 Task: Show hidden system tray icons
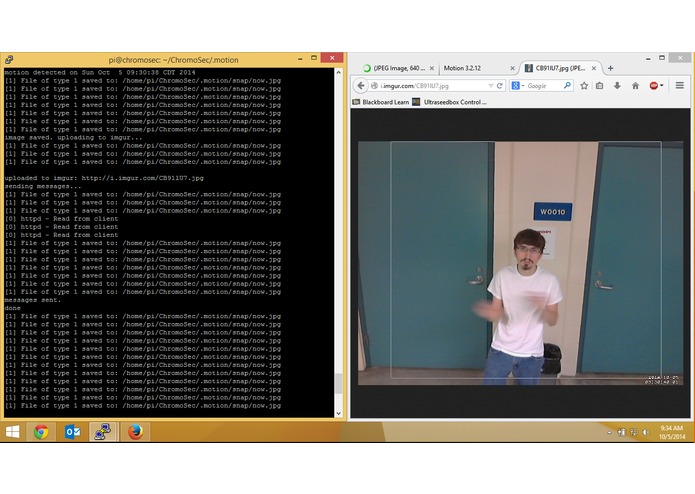[609, 432]
